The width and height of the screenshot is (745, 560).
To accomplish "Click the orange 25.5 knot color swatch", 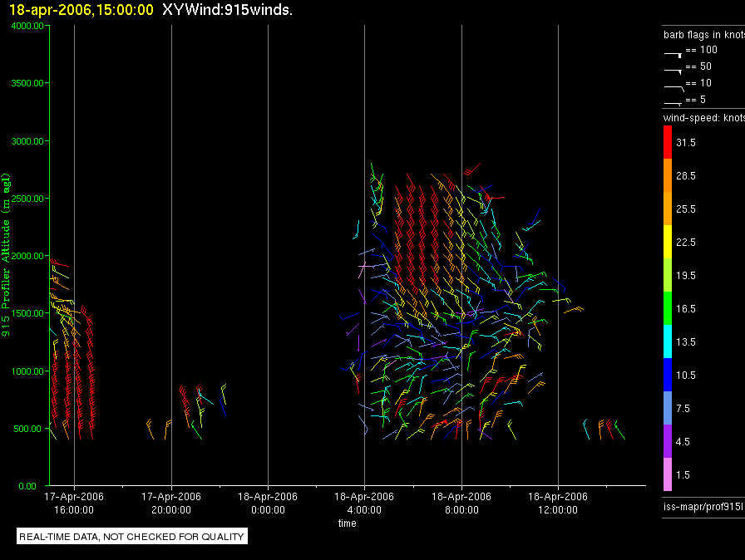I will click(x=668, y=209).
